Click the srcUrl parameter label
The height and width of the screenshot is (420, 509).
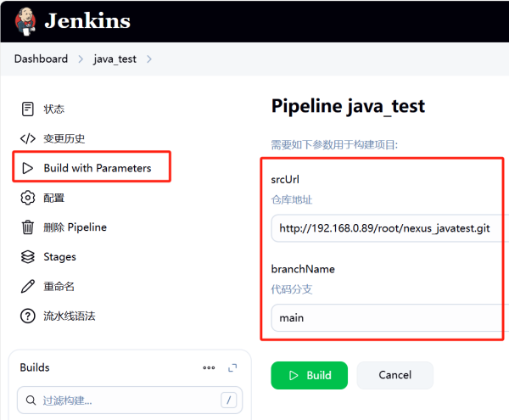click(285, 180)
